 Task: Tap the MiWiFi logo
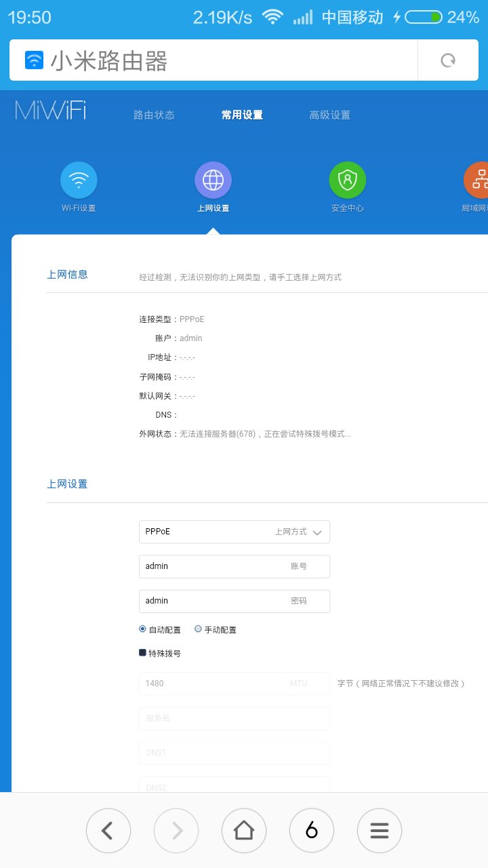51,111
